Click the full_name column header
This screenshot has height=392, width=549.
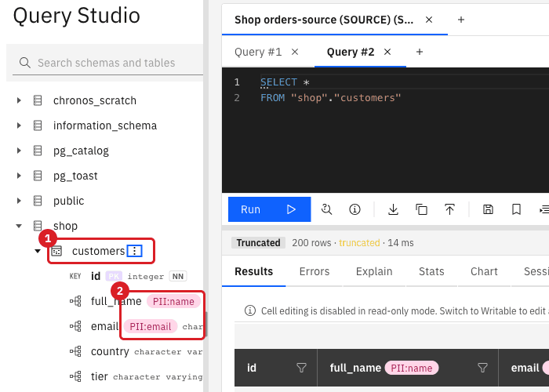[x=408, y=368]
